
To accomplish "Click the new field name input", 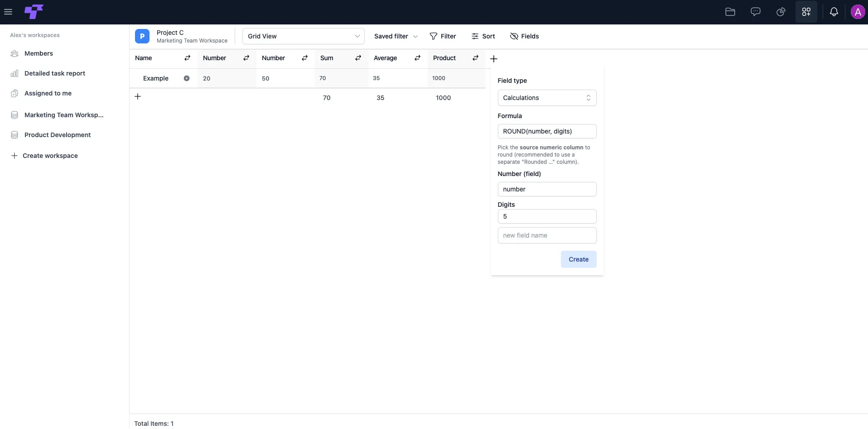I will pos(547,235).
